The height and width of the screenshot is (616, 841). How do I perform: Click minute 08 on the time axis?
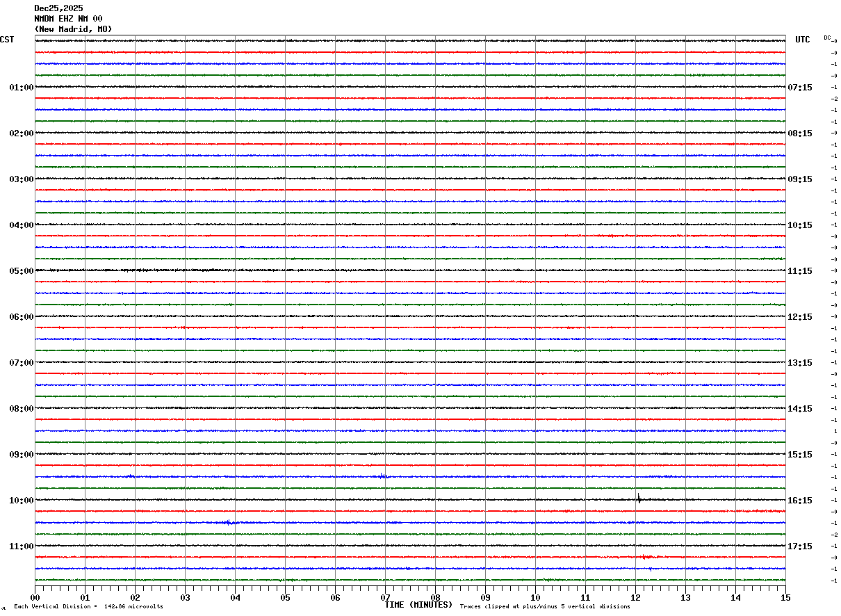pos(435,597)
